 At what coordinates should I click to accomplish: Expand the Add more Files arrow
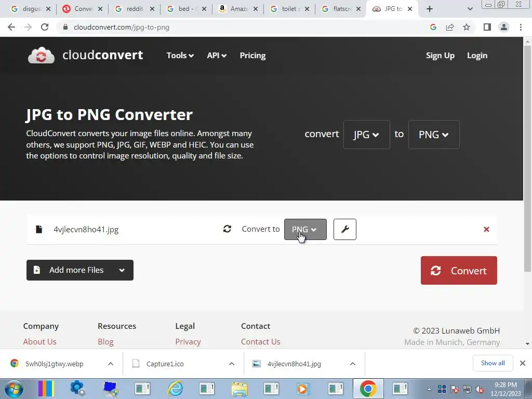(x=122, y=270)
